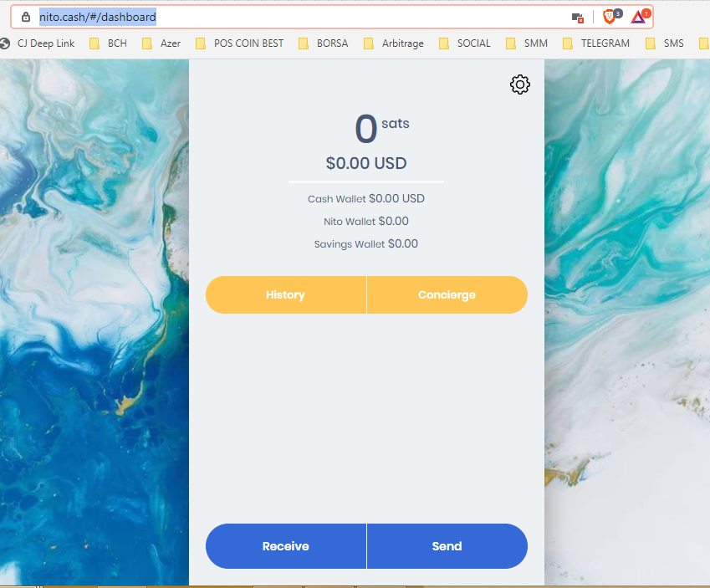
Task: Open the SOCIAL bookmark folder
Action: (465, 43)
